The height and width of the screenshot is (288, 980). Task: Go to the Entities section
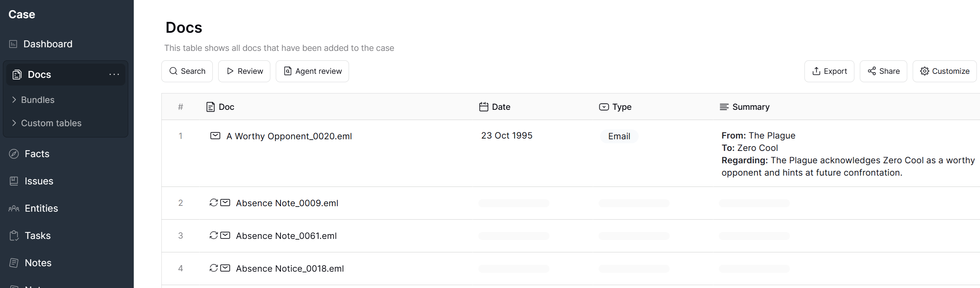click(41, 208)
